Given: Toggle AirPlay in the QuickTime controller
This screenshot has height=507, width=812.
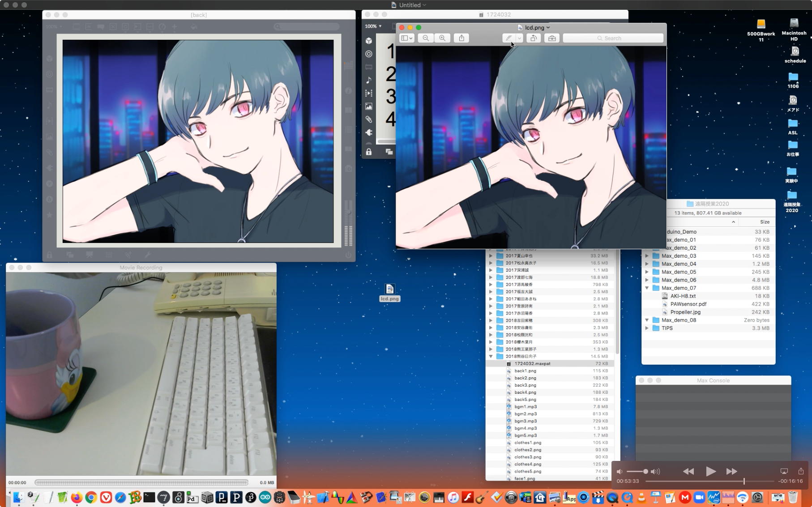Looking at the screenshot, I should pos(784,471).
